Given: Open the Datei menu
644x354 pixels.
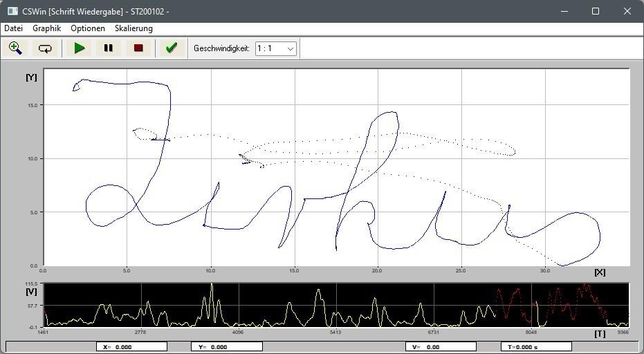Looking at the screenshot, I should point(13,28).
